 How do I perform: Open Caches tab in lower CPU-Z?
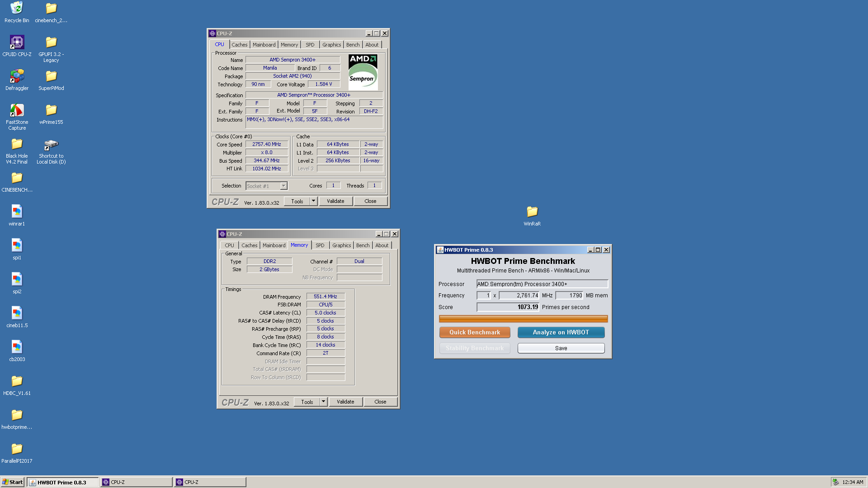(x=249, y=245)
